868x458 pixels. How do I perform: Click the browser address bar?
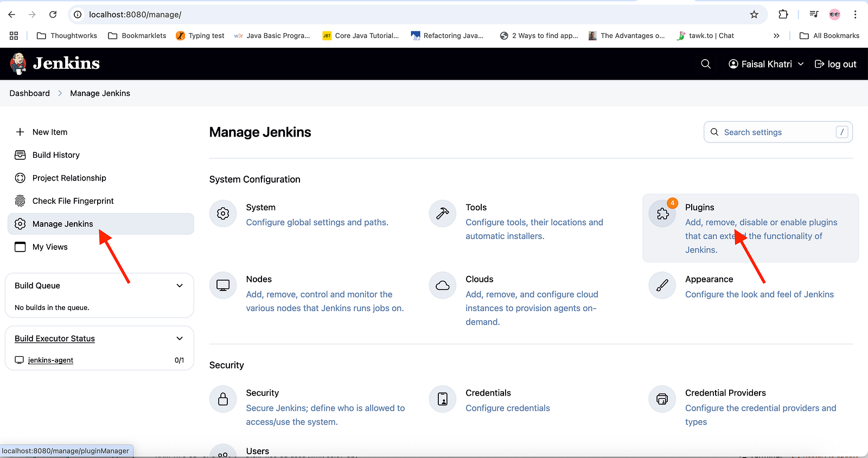[x=418, y=15]
